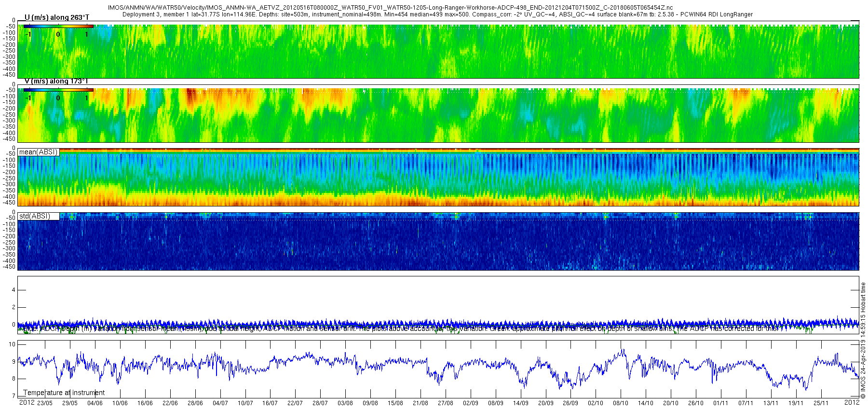Click the 'mean(ABSI)' panel label
This screenshot has width=868, height=410.
[x=38, y=152]
